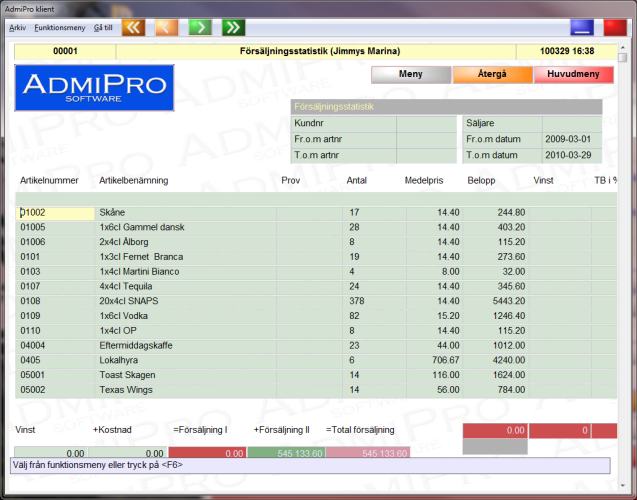Click the status bar hint about F6
This screenshot has height=500, width=637.
tap(310, 465)
